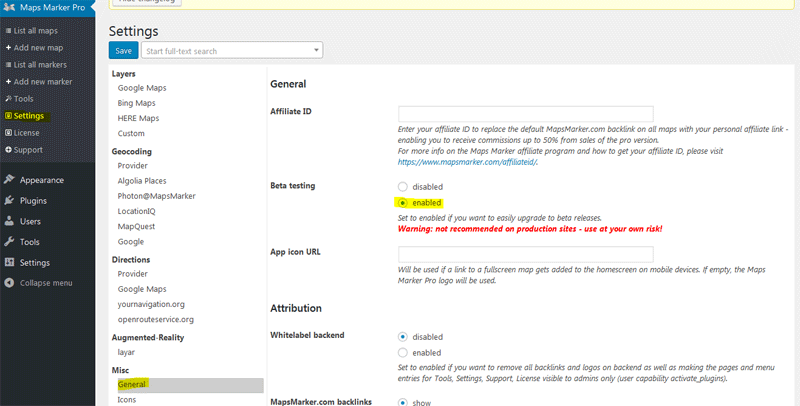Image resolution: width=800 pixels, height=406 pixels.
Task: Collapse the admin sidebar menu
Action: [46, 283]
